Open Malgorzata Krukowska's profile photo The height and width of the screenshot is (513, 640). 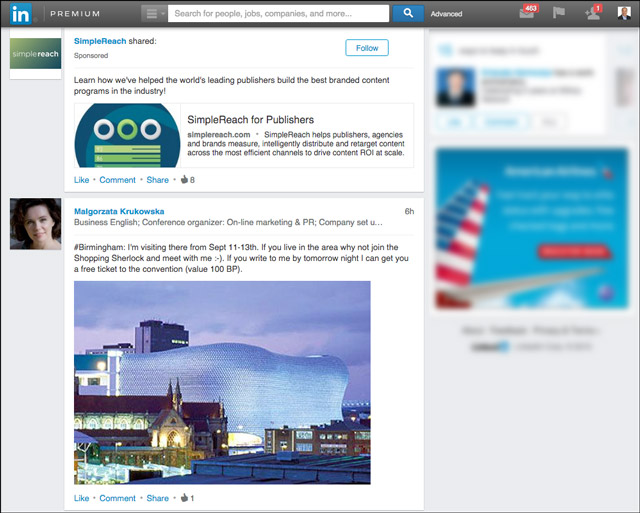pos(36,224)
